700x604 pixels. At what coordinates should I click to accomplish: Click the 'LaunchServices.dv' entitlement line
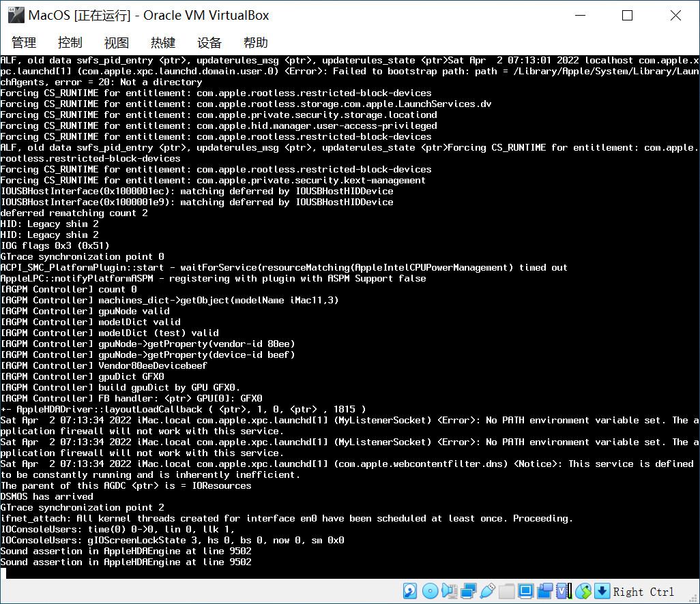(x=246, y=104)
